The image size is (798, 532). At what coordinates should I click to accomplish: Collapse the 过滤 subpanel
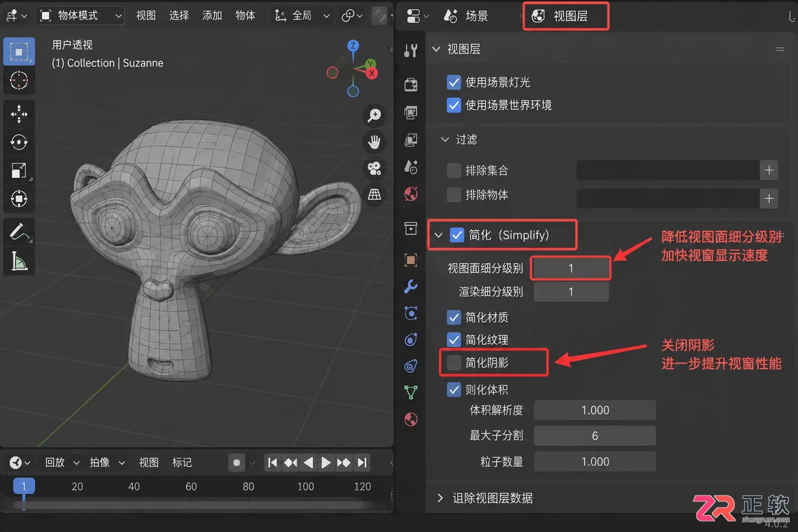[445, 140]
